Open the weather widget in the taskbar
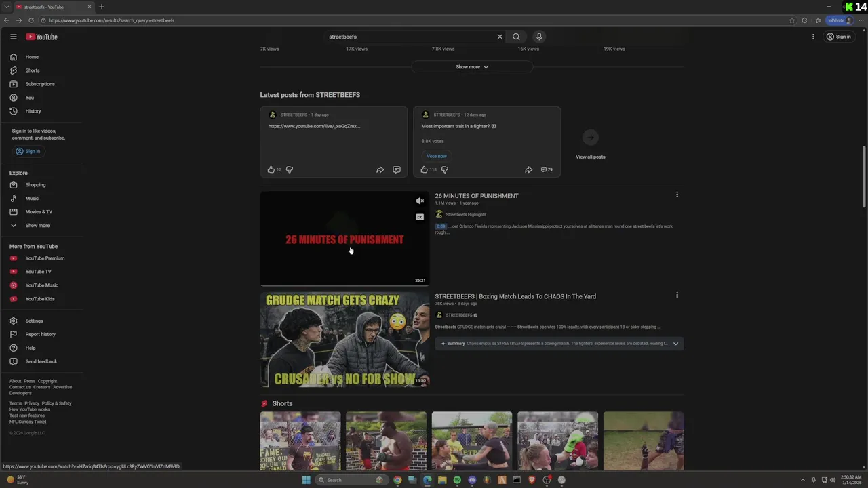The width and height of the screenshot is (868, 488). (x=18, y=480)
